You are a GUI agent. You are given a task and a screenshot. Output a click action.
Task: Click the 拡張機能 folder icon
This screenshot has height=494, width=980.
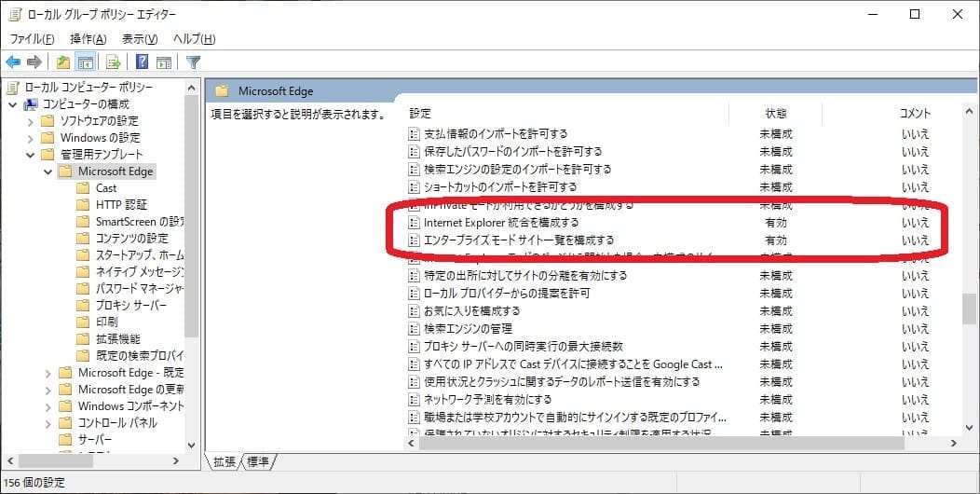(x=83, y=339)
